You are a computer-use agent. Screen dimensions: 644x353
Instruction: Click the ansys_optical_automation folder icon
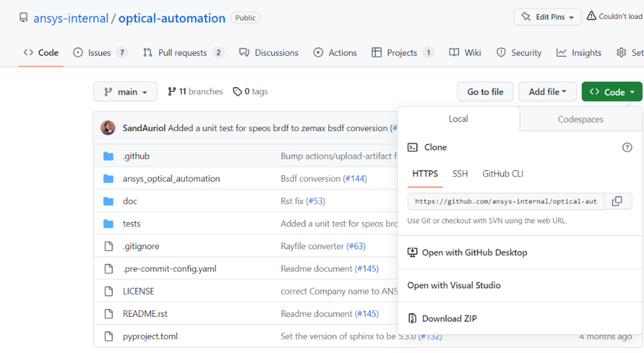pyautogui.click(x=108, y=179)
